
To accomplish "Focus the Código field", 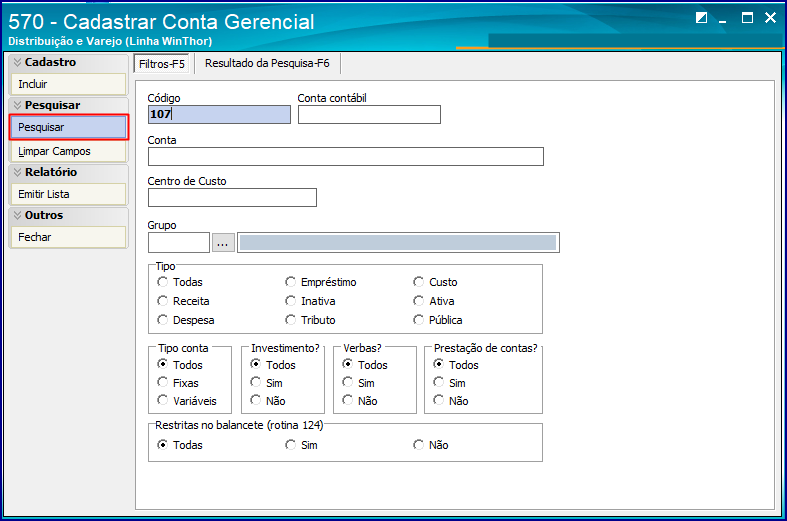I will [x=219, y=114].
